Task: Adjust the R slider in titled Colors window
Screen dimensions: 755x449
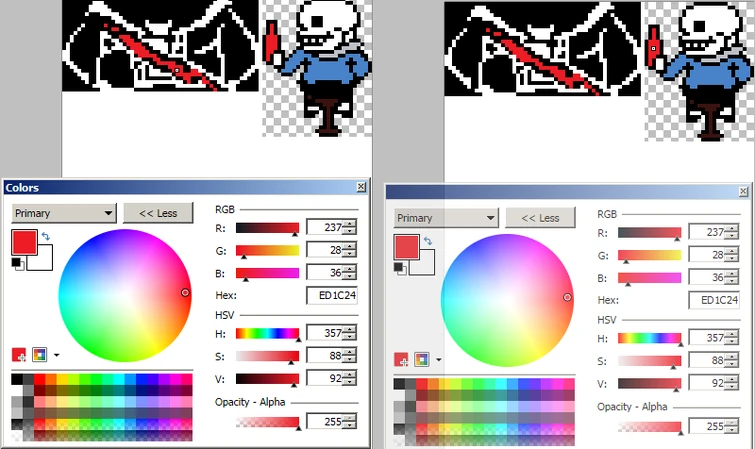Action: click(x=267, y=228)
